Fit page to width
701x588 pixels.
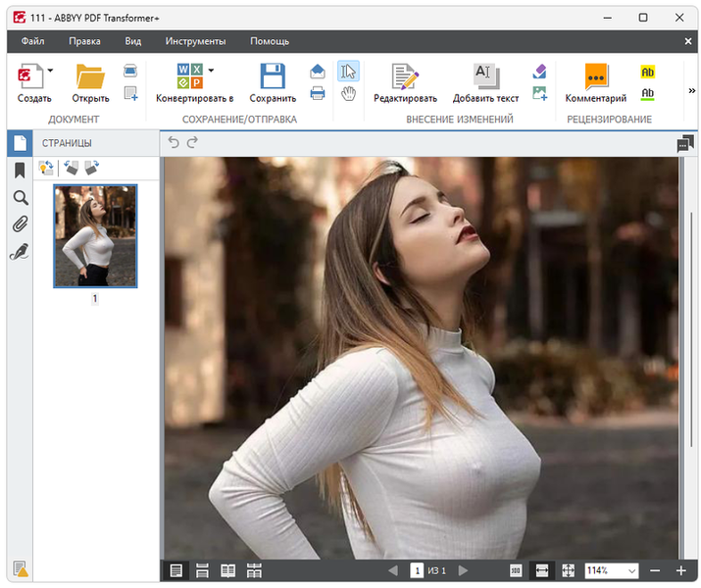[542, 570]
